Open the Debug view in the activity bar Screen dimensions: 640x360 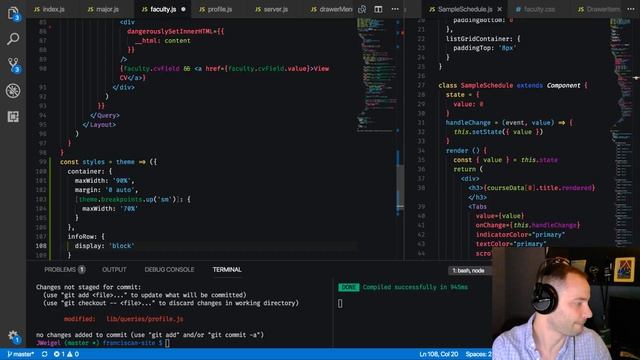pyautogui.click(x=13, y=91)
